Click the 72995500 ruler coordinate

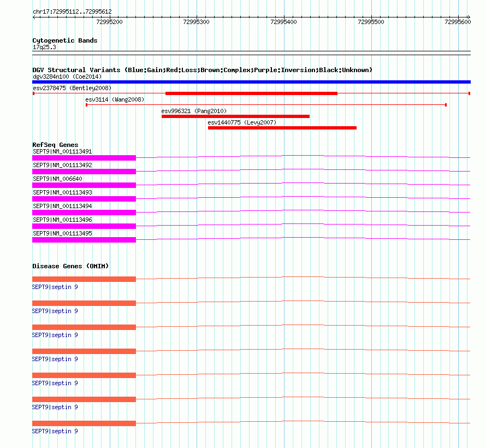coord(371,22)
